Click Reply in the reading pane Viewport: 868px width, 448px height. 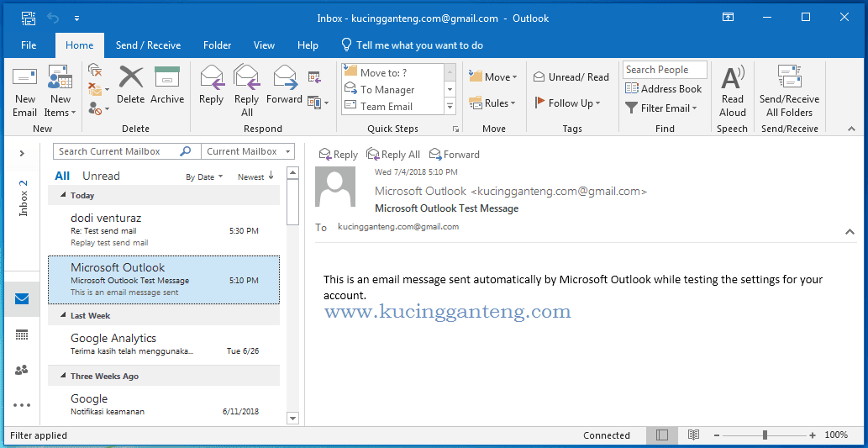[339, 155]
